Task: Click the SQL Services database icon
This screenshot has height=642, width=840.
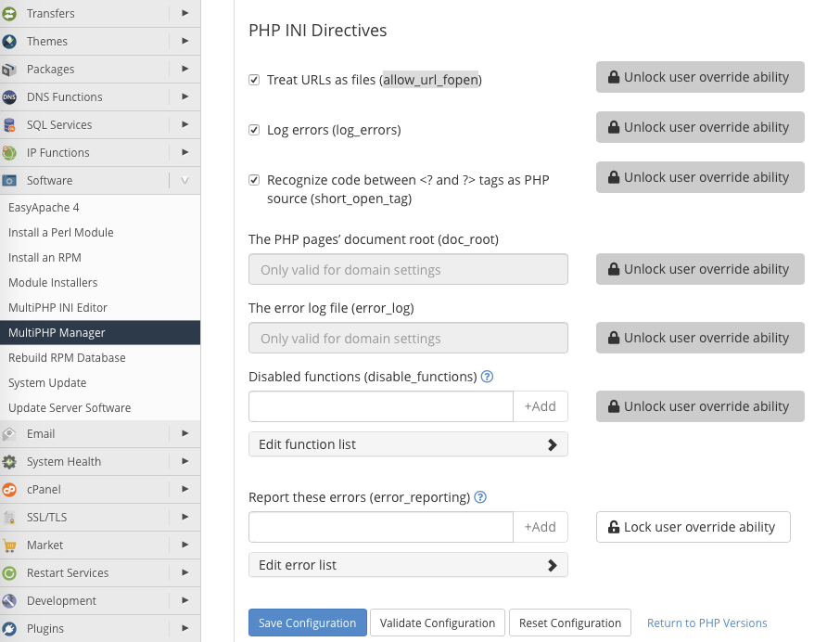Action: [x=9, y=125]
